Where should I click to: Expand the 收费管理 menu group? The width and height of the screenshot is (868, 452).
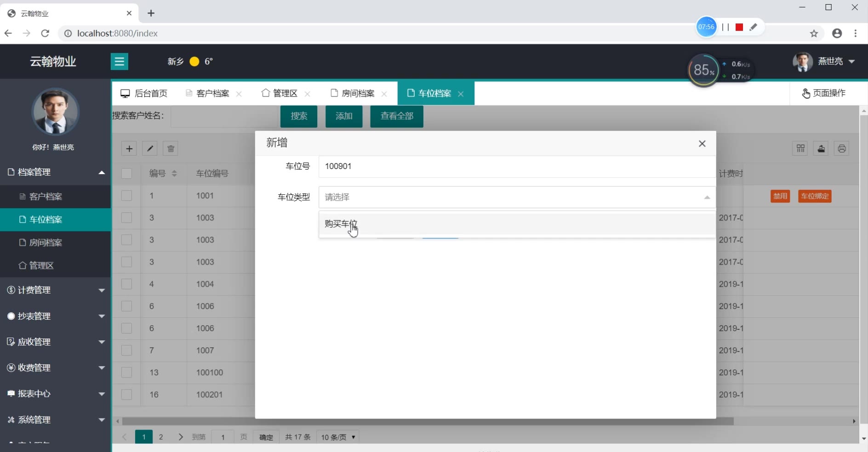coord(55,368)
